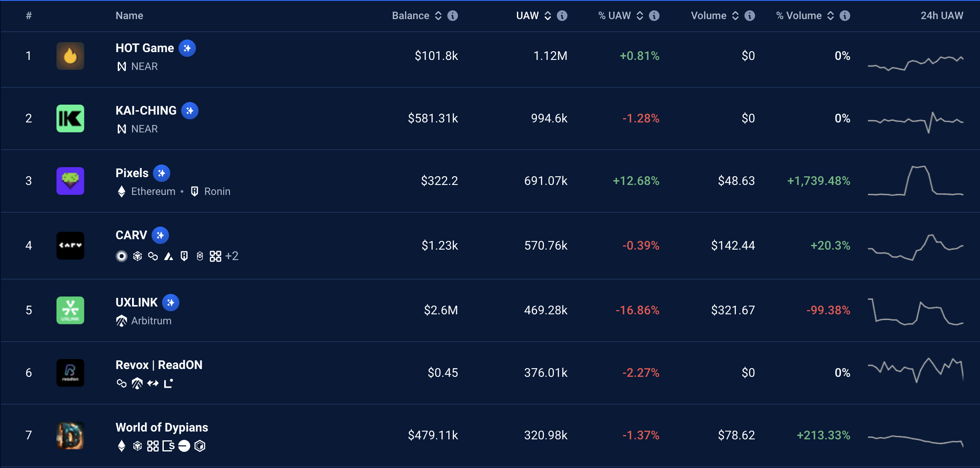Select the $2.6M balance value

tap(441, 310)
